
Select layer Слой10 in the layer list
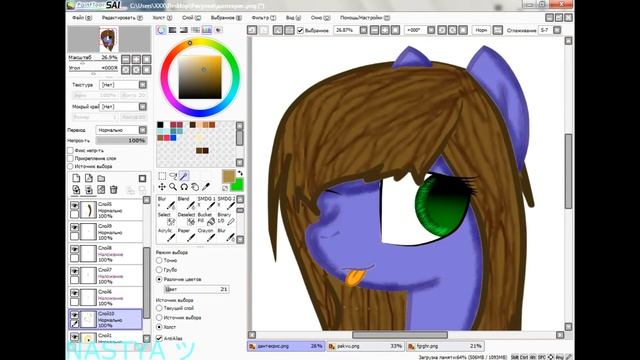point(106,319)
